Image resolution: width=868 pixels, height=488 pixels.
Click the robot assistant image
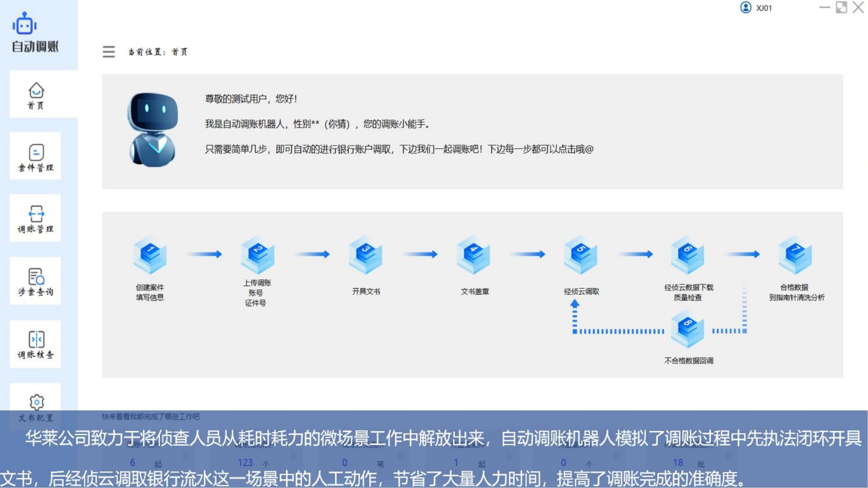pyautogui.click(x=153, y=130)
